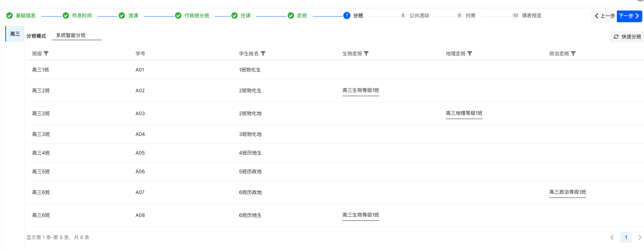
Task: Click the next page arrow in pagination
Action: coord(640,237)
